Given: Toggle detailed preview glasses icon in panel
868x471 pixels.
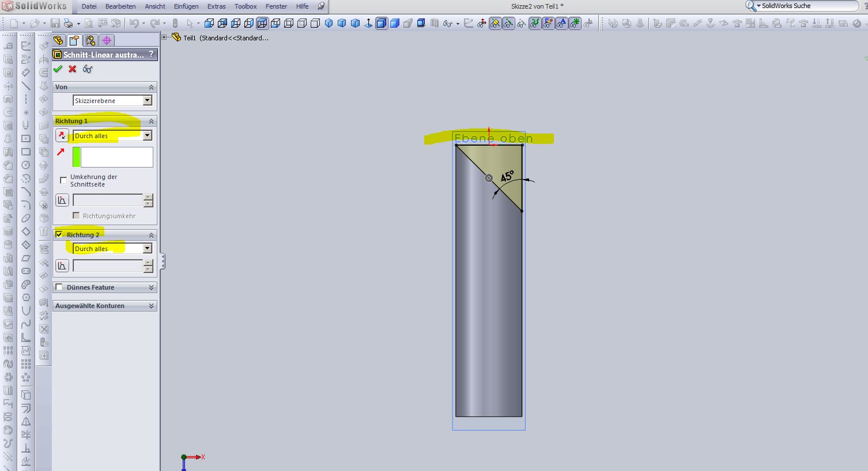Looking at the screenshot, I should point(87,69).
